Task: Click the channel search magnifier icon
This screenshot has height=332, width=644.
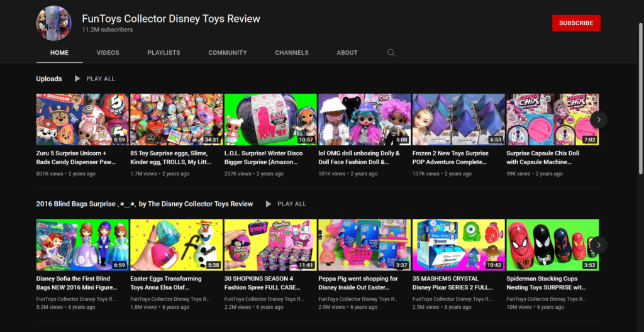Action: tap(391, 53)
